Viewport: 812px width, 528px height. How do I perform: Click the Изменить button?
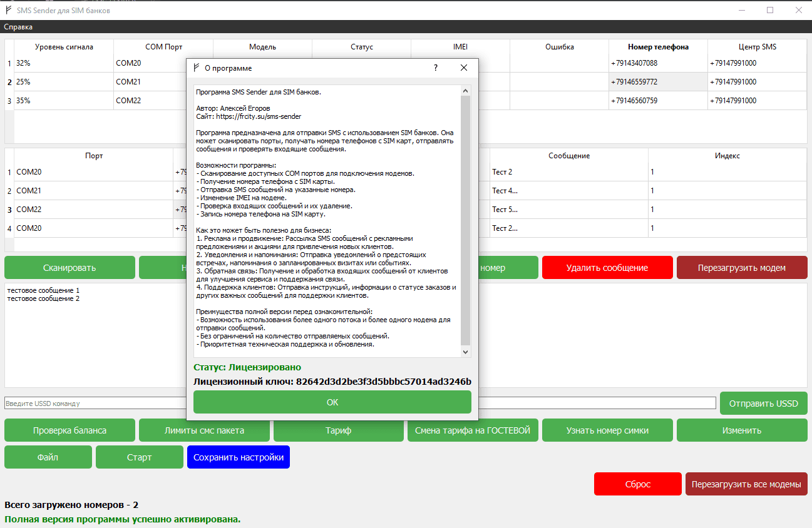tap(742, 430)
